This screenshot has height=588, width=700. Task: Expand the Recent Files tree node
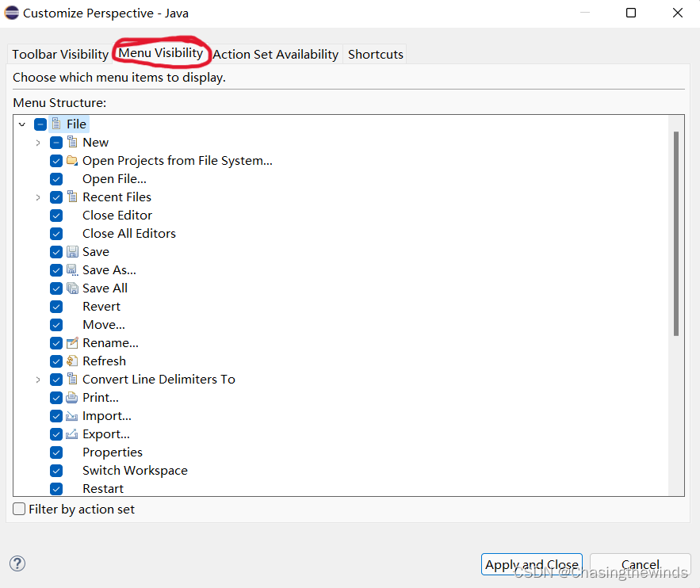click(38, 197)
